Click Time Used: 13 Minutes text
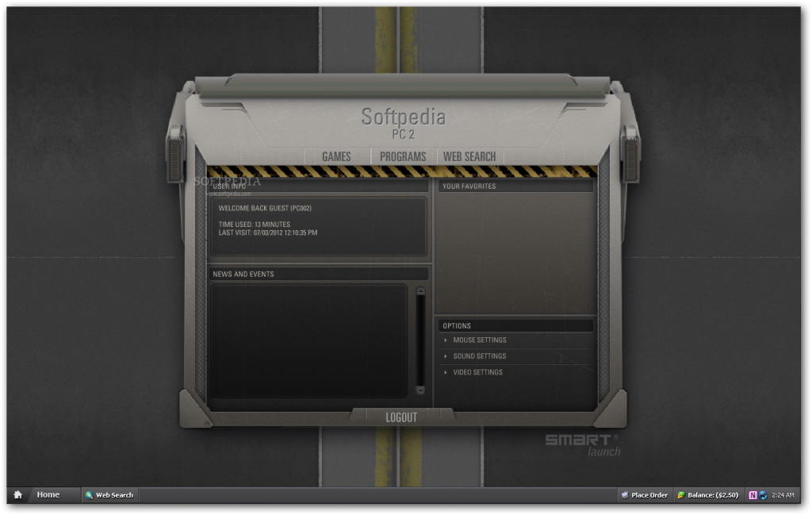Screen dimensions: 812x515 tap(255, 225)
